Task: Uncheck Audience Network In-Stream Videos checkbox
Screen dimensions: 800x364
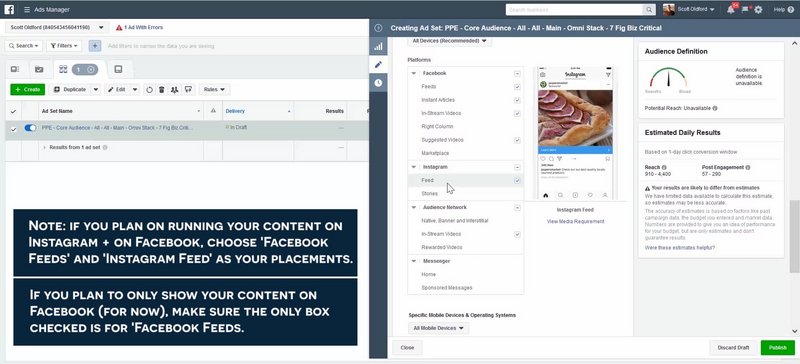Action: tap(517, 234)
